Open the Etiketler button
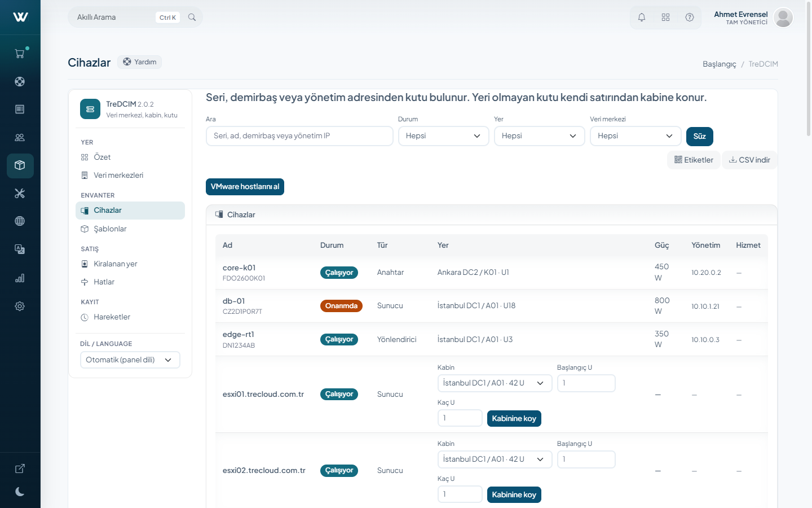812x508 pixels. pos(694,160)
